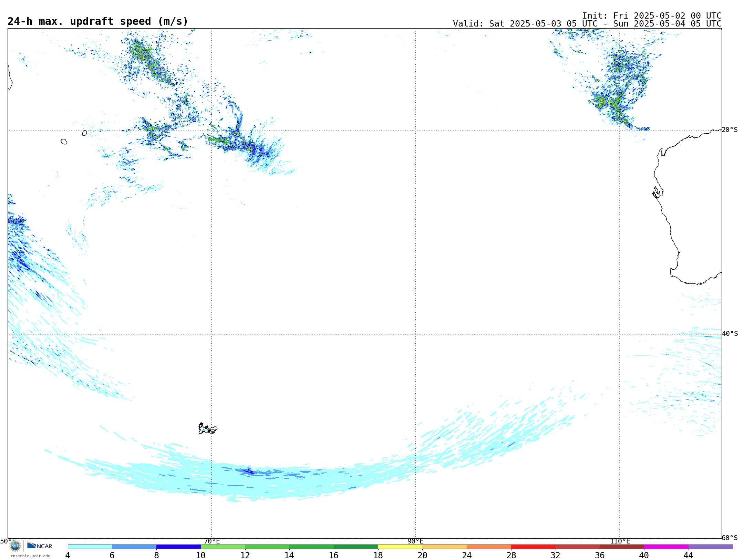Pick the green 12–14 m/s colorbar swatch

[267, 547]
